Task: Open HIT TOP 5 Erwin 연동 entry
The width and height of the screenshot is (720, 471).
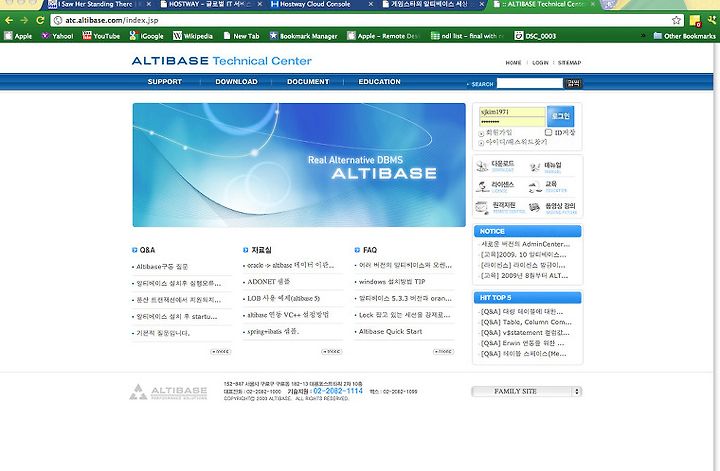Action: click(523, 343)
